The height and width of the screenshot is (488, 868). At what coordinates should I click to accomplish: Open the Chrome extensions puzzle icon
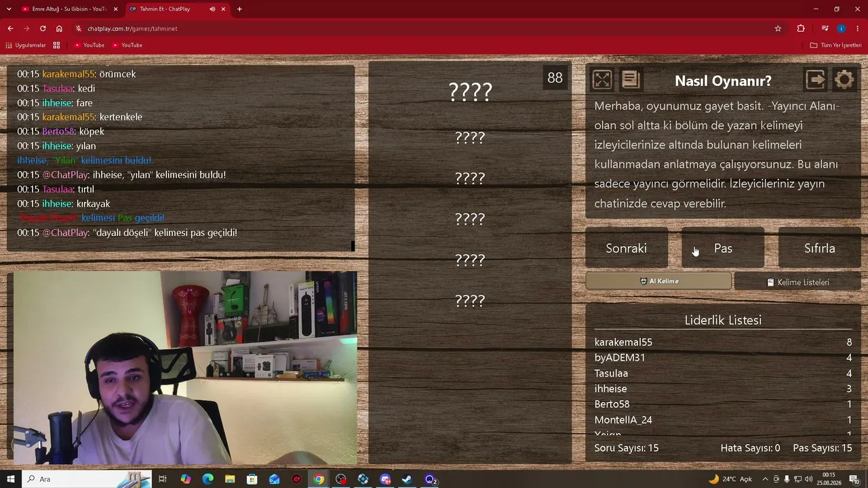[x=801, y=28]
